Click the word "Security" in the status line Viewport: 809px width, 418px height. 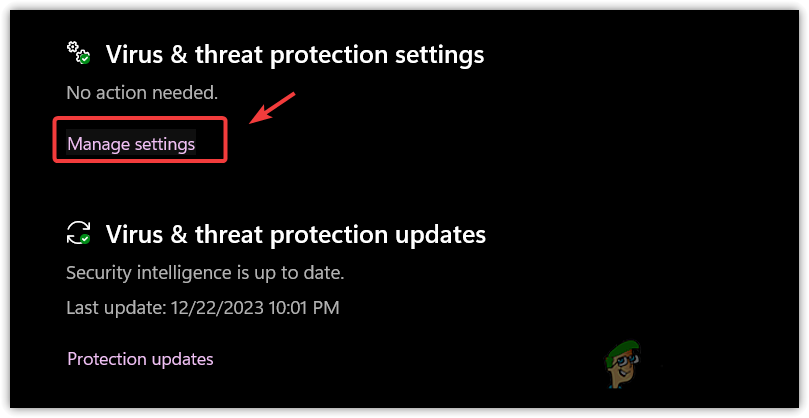click(x=98, y=272)
